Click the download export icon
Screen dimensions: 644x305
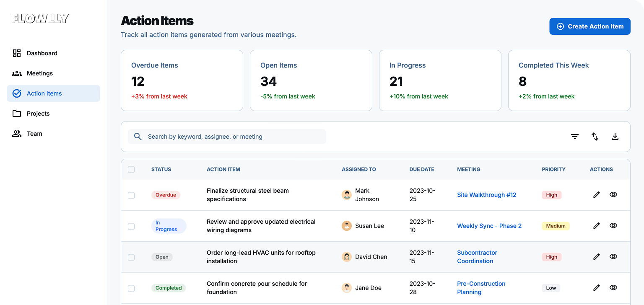tap(615, 137)
